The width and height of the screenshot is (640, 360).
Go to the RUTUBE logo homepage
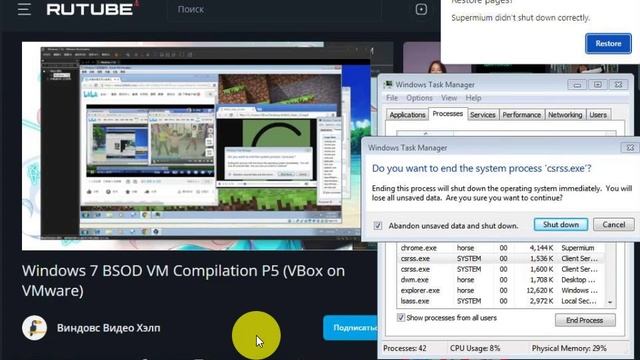(91, 9)
